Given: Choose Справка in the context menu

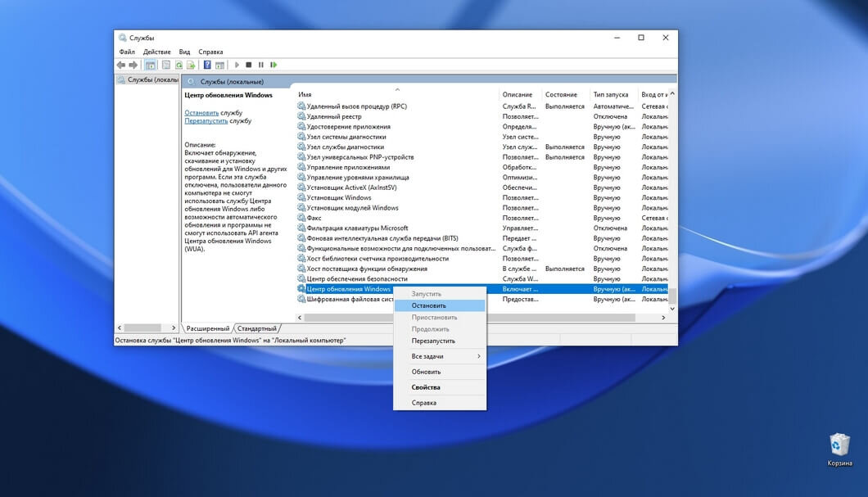Looking at the screenshot, I should [x=440, y=403].
